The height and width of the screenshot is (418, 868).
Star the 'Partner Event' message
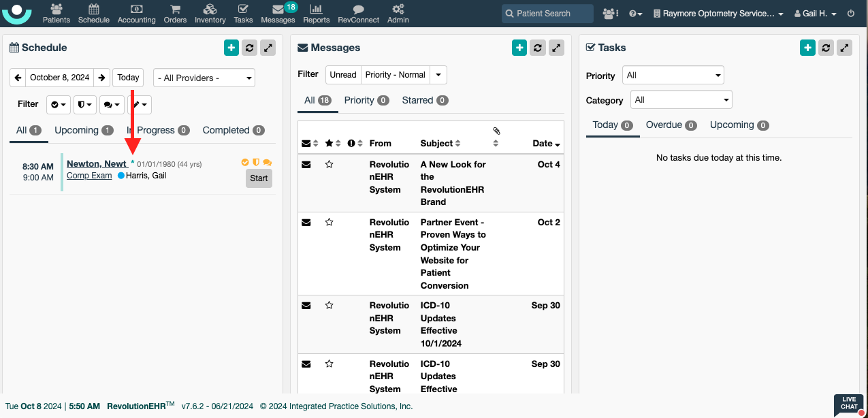329,222
